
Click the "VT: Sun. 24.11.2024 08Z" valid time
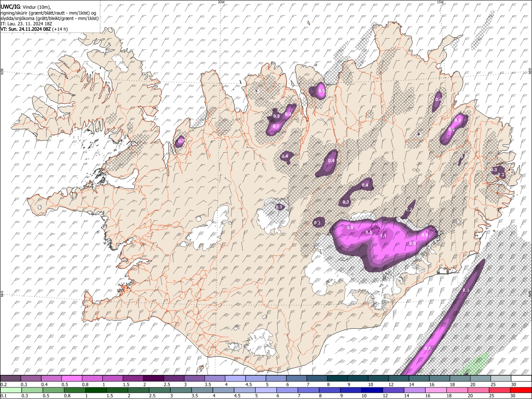pos(26,29)
